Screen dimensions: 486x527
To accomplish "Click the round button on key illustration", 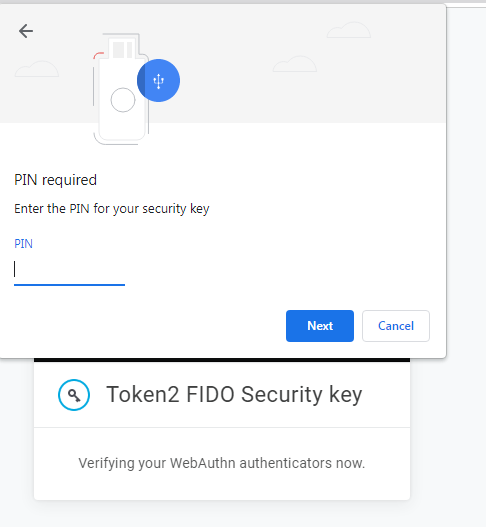I will point(123,100).
